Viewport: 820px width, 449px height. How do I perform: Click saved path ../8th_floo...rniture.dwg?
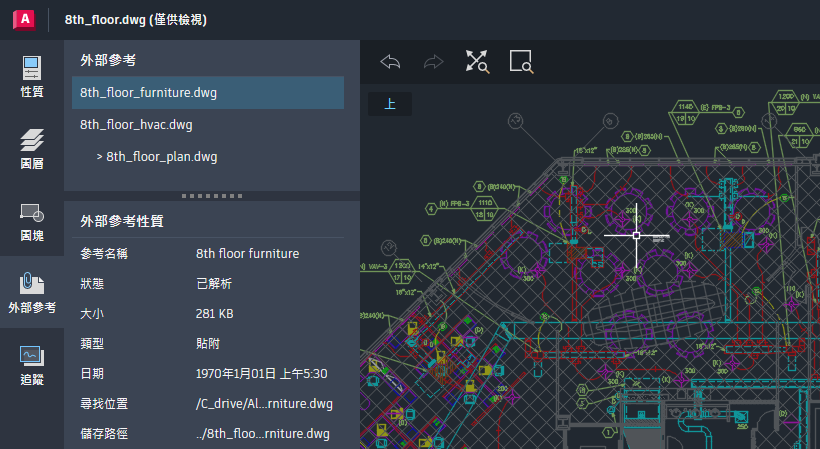coord(263,434)
